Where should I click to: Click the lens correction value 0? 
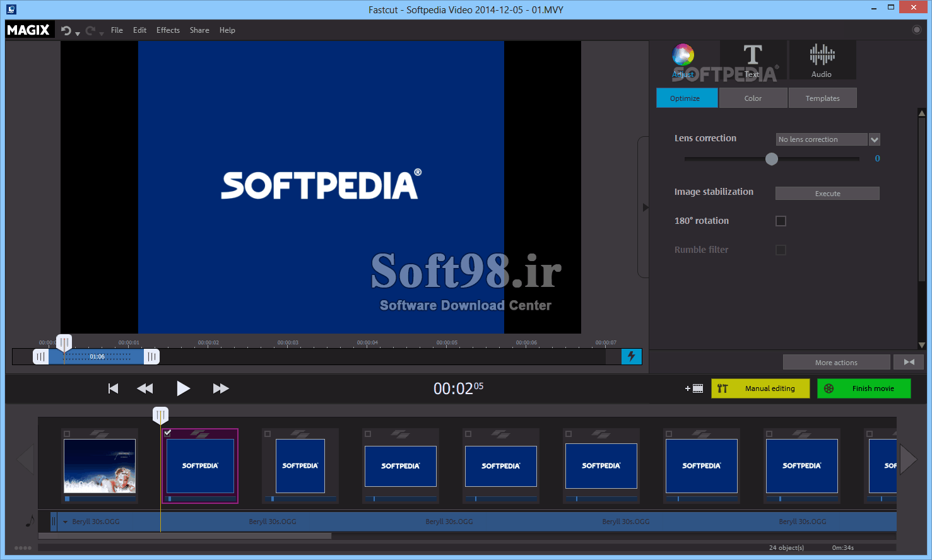[x=877, y=158]
